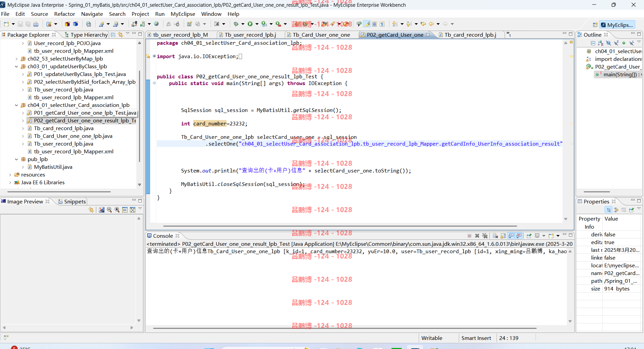Click the Last Edit Location toolbar icon
This screenshot has width=644, height=349.
click(x=423, y=24)
